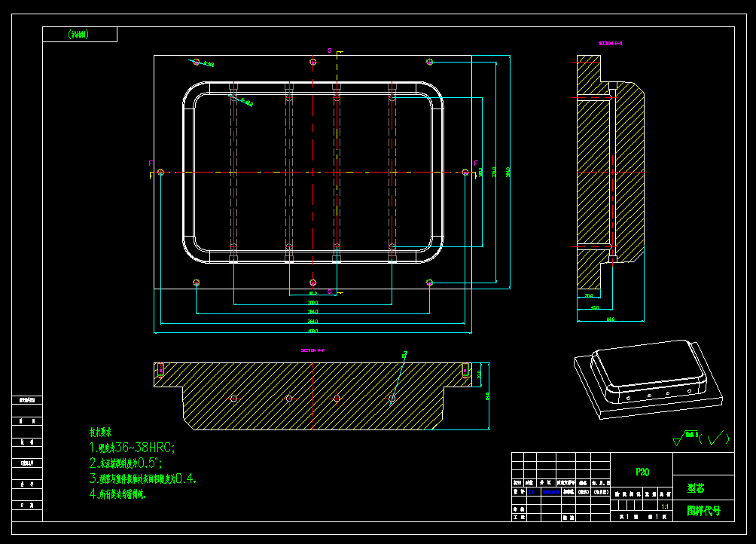Select the top-center hole on vertical centerline

(x=313, y=62)
